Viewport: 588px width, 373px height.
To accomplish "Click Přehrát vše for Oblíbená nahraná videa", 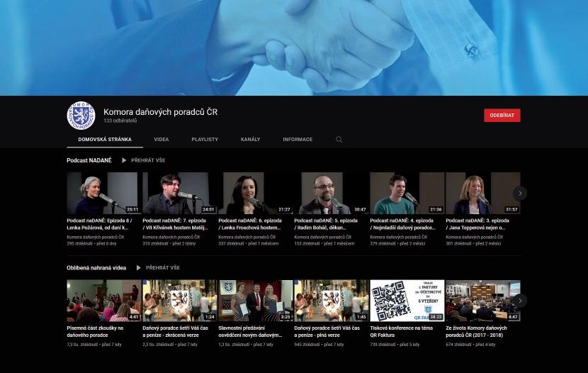I will pyautogui.click(x=163, y=267).
